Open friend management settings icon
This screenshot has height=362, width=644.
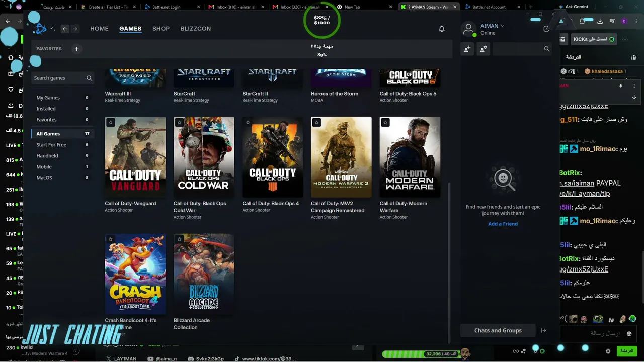[x=484, y=49]
